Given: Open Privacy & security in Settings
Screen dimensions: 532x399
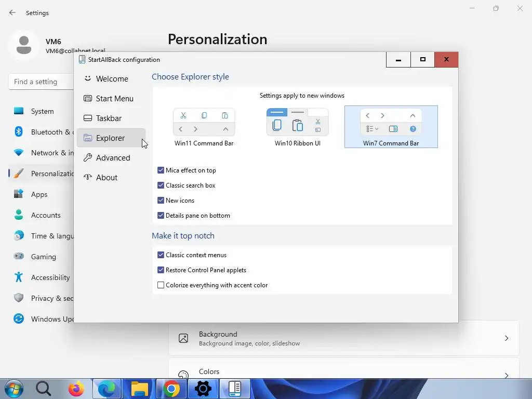Looking at the screenshot, I should [42, 298].
